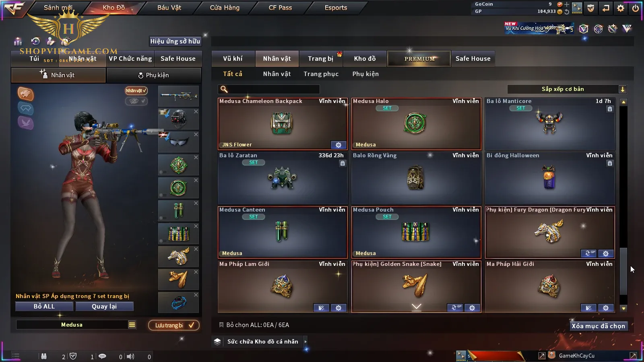Click the power exit icon

[x=636, y=8]
